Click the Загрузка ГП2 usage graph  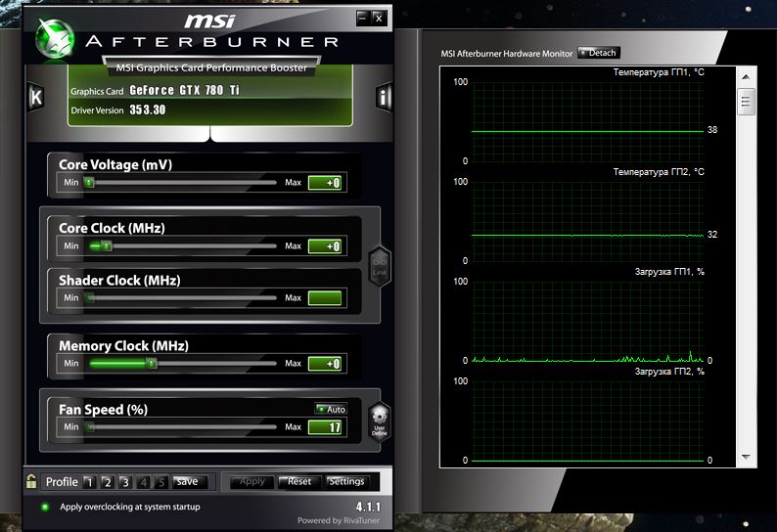[588, 421]
